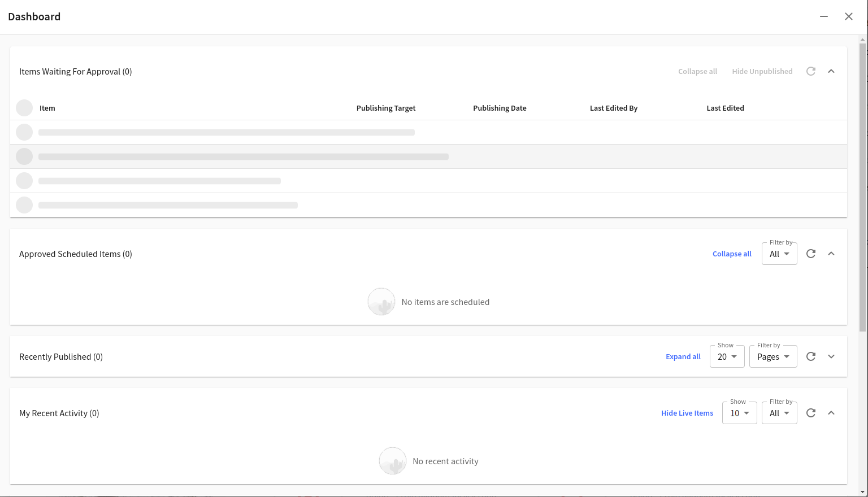Click Collapse all in Approved Scheduled Items
Viewport: 868px width, 497px height.
coord(732,254)
